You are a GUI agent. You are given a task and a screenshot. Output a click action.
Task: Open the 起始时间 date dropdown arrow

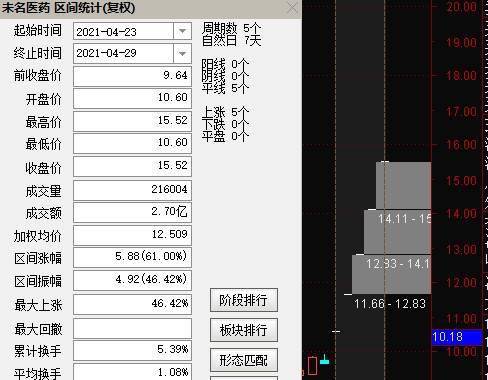[182, 31]
